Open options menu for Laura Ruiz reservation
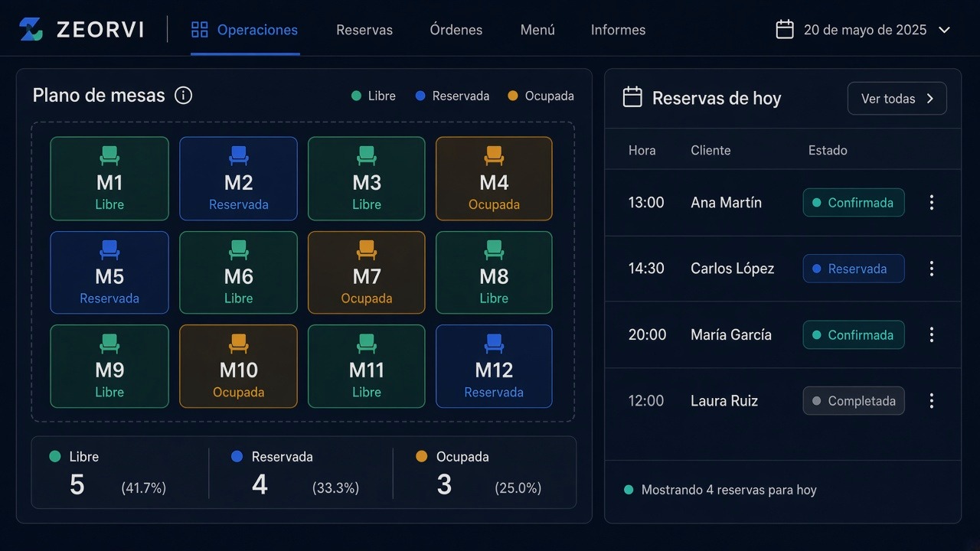980x551 pixels. tap(932, 400)
